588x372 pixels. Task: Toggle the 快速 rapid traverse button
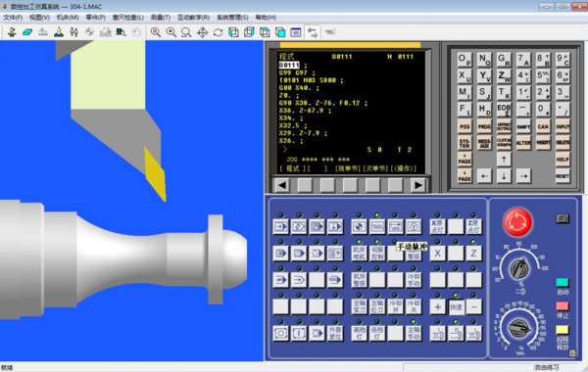tap(456, 307)
